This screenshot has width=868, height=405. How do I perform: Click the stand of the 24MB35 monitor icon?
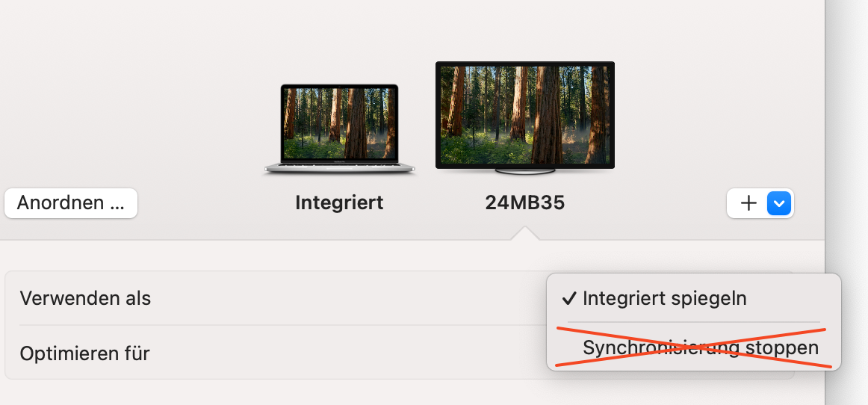click(x=524, y=170)
